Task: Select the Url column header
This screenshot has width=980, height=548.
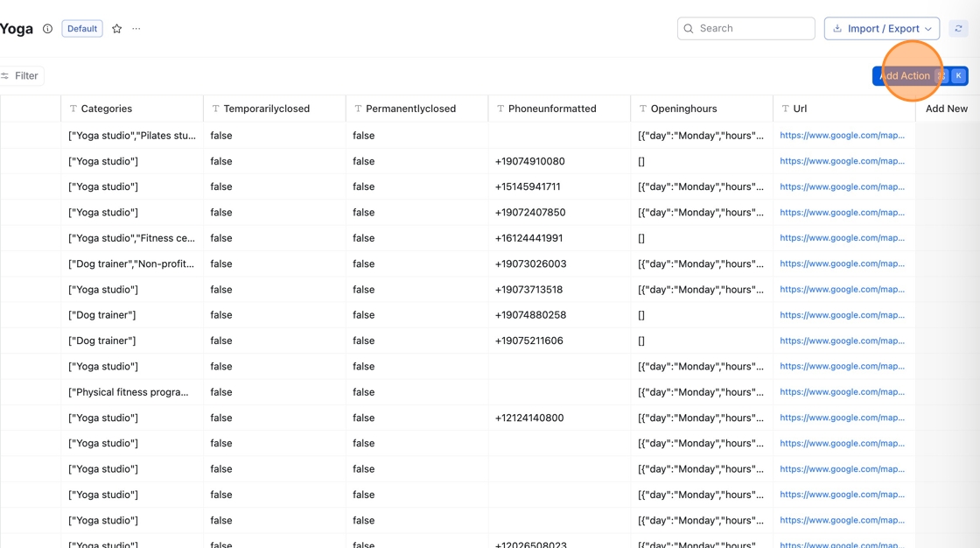Action: point(844,109)
